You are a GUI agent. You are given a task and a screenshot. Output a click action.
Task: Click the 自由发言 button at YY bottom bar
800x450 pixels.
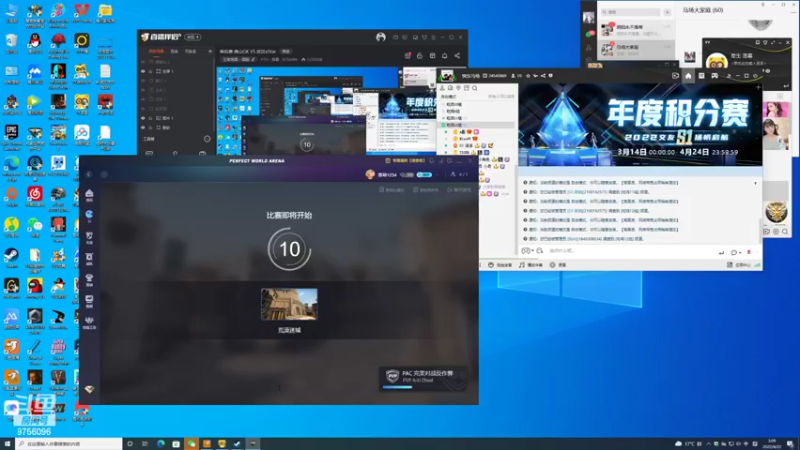[x=500, y=265]
